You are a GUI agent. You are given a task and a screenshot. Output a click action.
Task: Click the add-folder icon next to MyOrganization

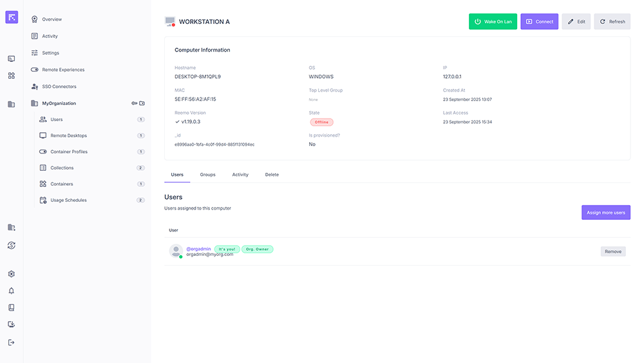coord(142,103)
